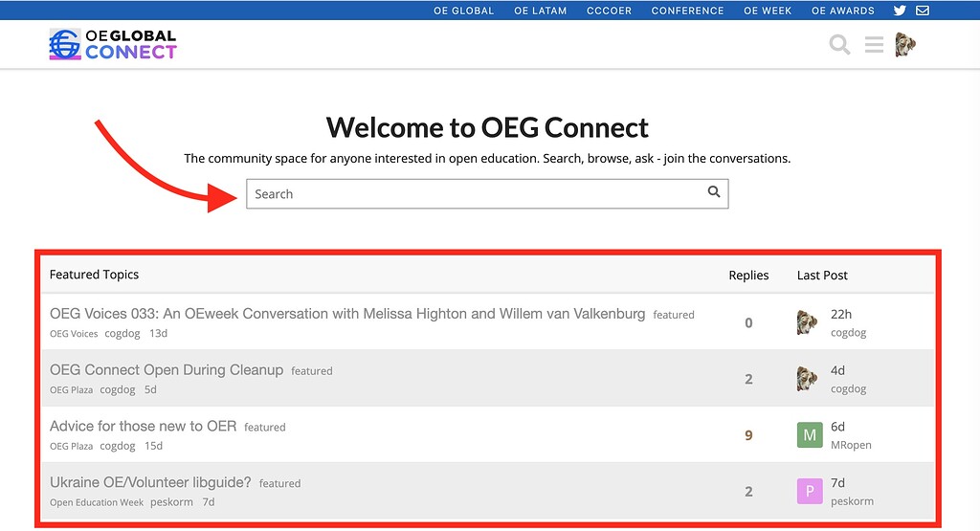This screenshot has width=980, height=531.
Task: Open the OE AWARDS menu item
Action: (x=842, y=11)
